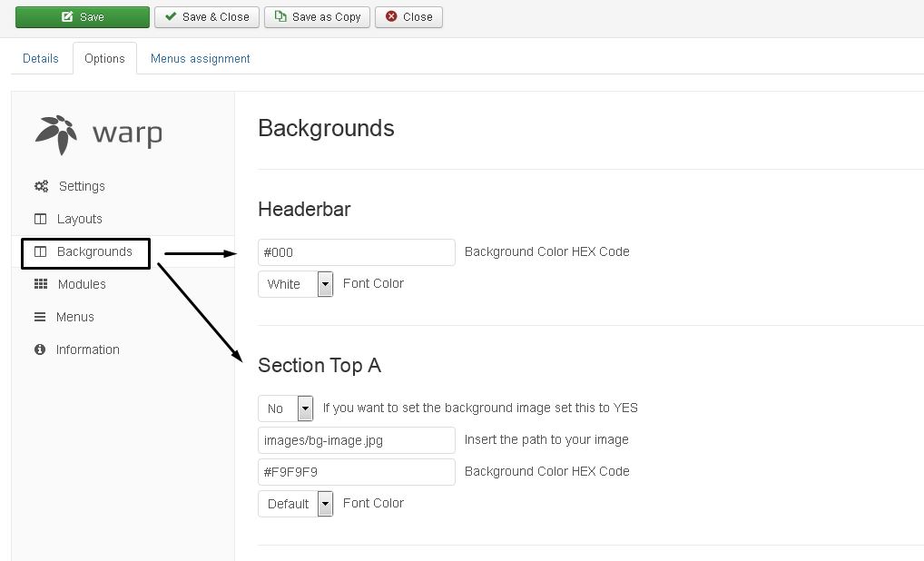Open Headerbar Font Color dropdown
This screenshot has width=924, height=561.
296,284
